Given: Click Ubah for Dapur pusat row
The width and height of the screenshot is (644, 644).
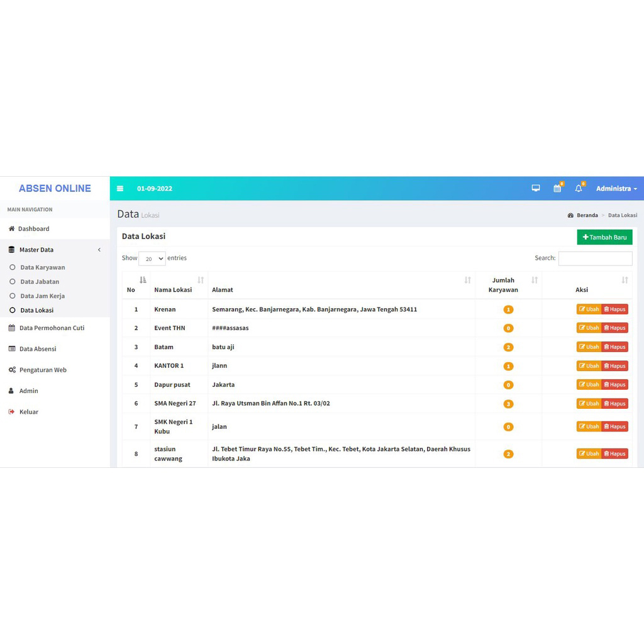Looking at the screenshot, I should 589,385.
